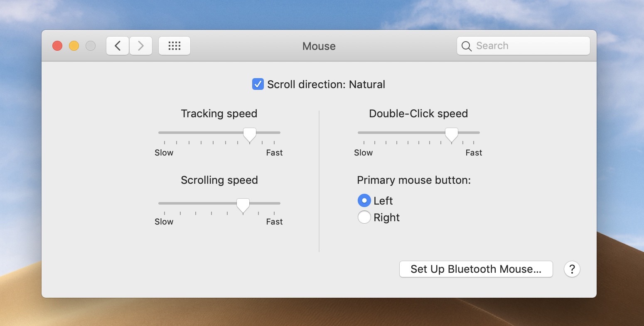Screen dimensions: 644x326
Task: Click the Double-Click speed slider handle
Action: (451, 134)
